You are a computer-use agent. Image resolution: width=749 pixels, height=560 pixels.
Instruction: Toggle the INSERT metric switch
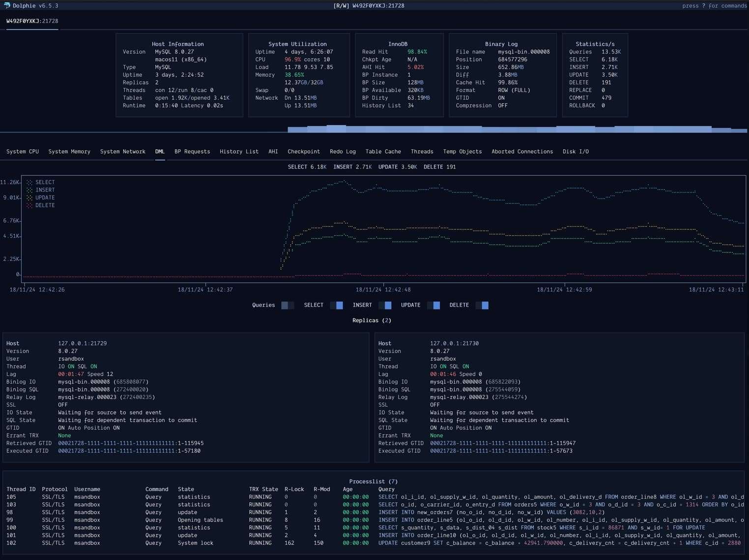pos(386,305)
